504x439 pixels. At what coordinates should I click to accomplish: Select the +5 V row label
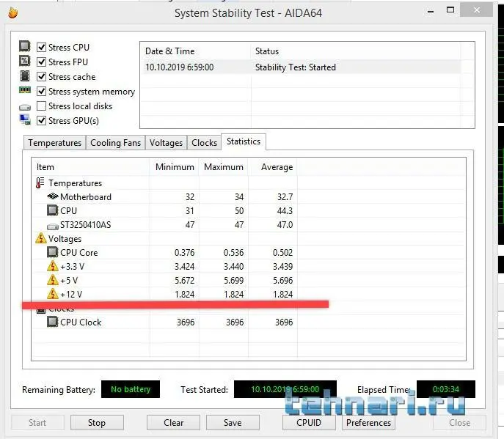[69, 281]
